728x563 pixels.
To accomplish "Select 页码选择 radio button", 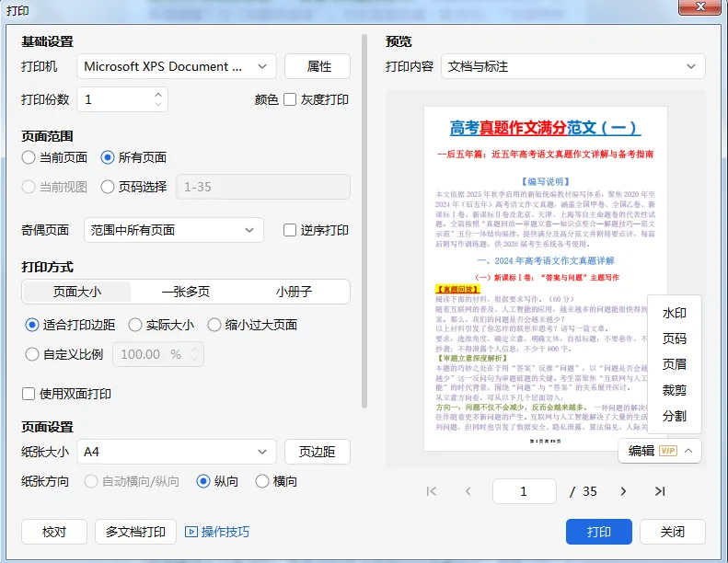I will (x=108, y=187).
